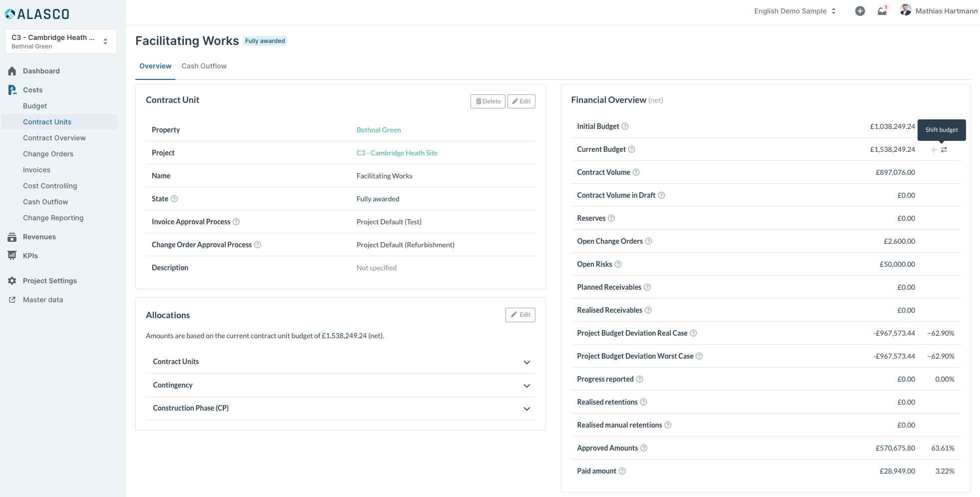This screenshot has height=497, width=980.
Task: Click the help icon next to Open Risks
Action: pos(618,265)
